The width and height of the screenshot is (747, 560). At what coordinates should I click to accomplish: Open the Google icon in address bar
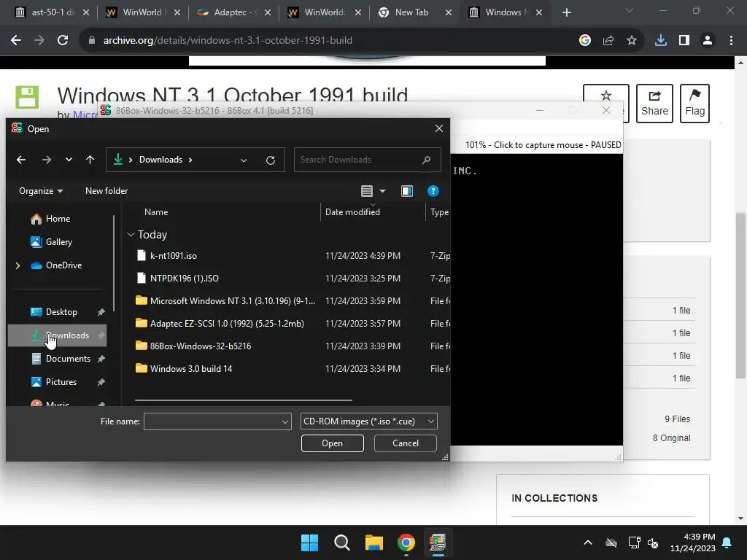pos(585,41)
